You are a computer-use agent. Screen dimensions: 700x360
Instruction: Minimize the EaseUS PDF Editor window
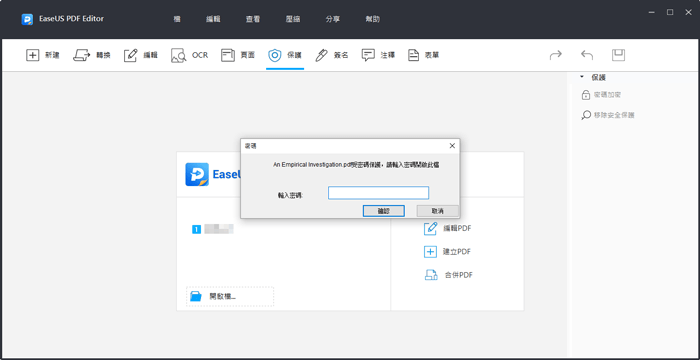point(652,13)
